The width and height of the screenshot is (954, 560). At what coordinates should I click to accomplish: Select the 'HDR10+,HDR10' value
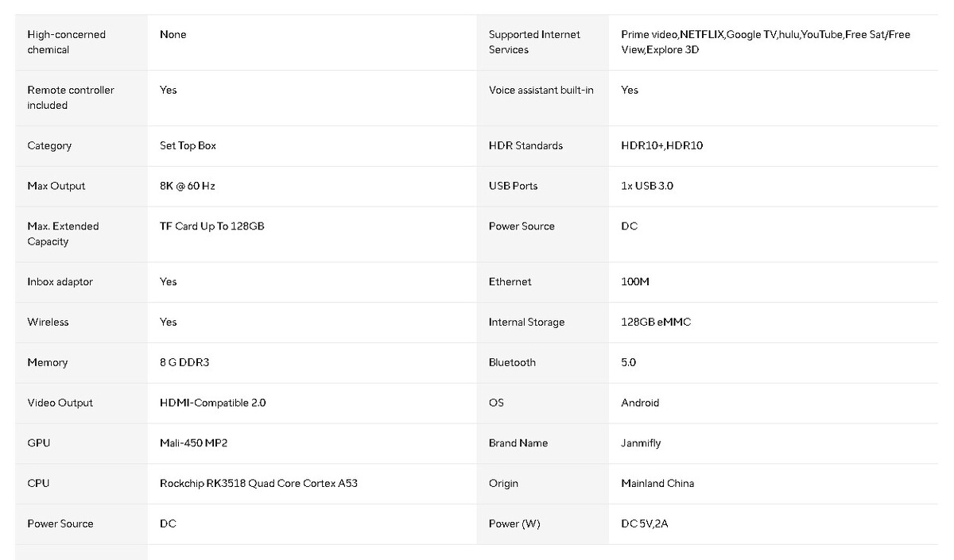point(661,146)
